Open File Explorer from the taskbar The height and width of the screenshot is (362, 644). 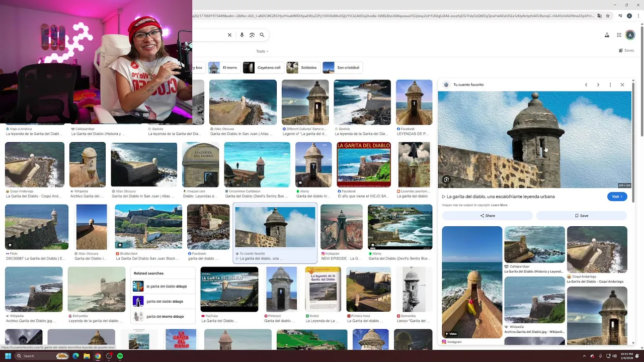click(x=87, y=356)
